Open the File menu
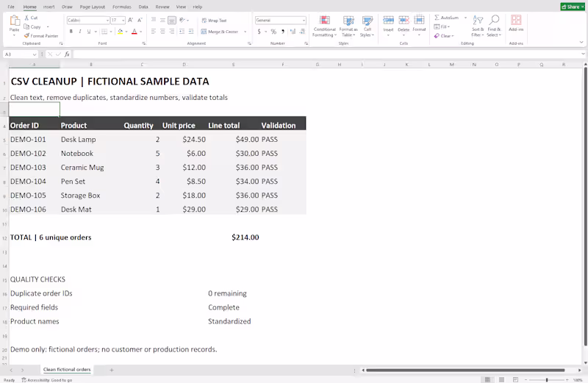The width and height of the screenshot is (588, 383). pyautogui.click(x=11, y=7)
